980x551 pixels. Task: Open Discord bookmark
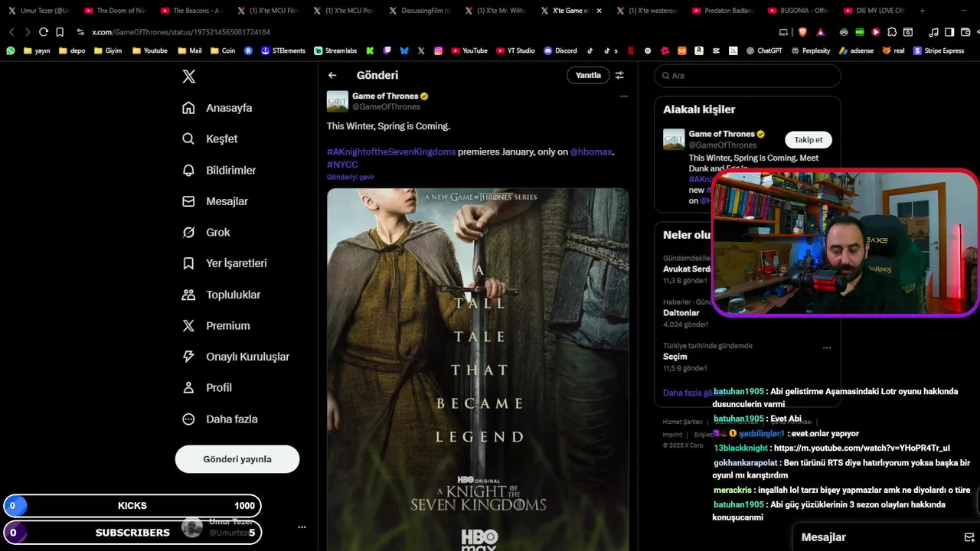pyautogui.click(x=560, y=51)
